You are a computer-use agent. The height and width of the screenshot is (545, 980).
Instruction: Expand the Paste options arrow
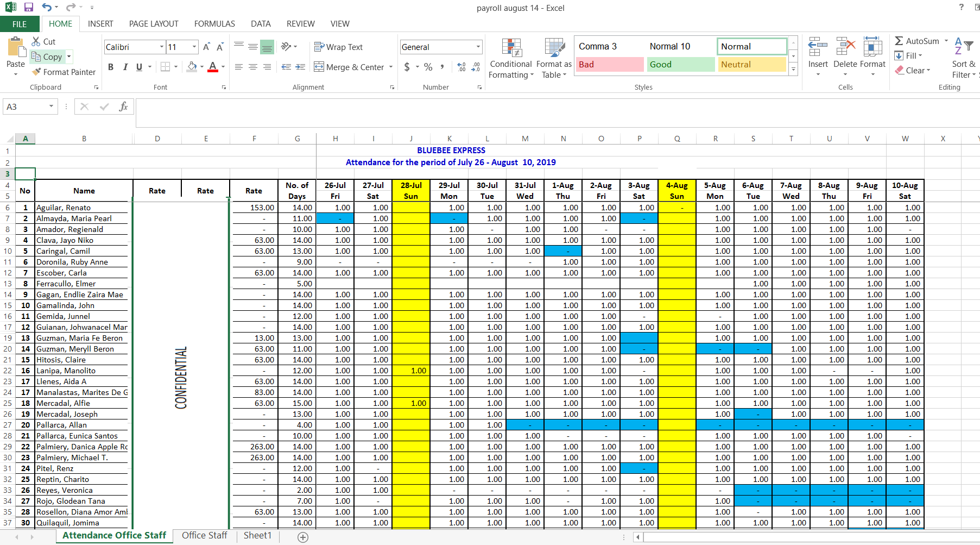(x=16, y=74)
